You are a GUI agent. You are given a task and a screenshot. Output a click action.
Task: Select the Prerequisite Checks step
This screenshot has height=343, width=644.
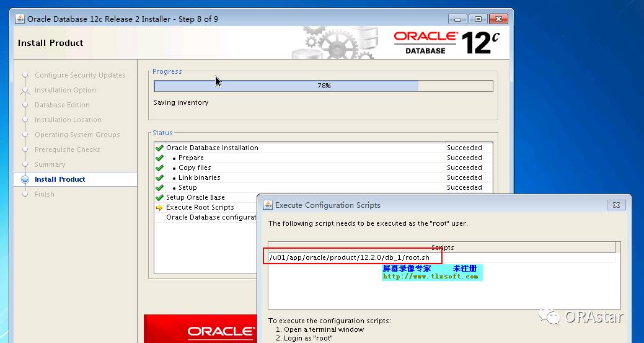pyautogui.click(x=68, y=149)
